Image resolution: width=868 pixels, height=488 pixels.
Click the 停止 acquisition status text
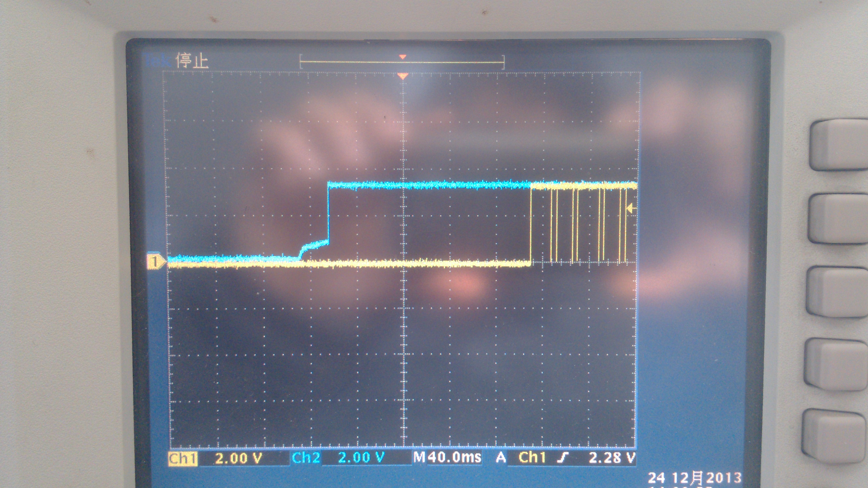(193, 61)
